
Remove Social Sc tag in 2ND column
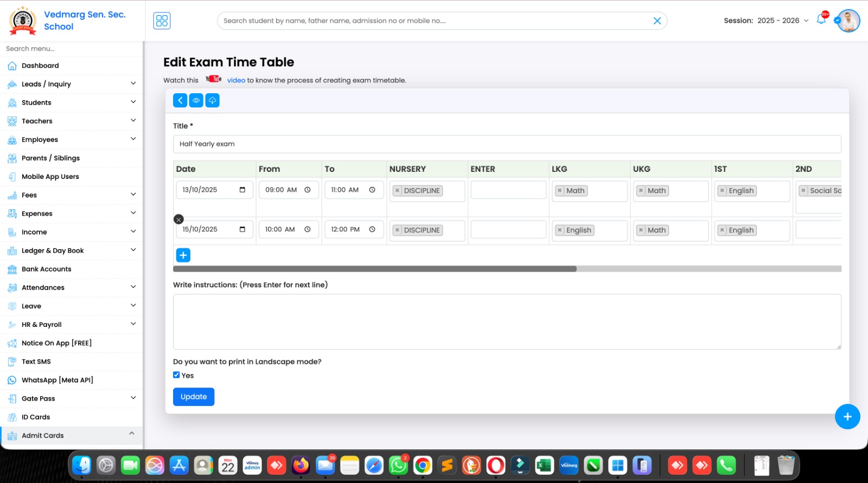coord(803,191)
